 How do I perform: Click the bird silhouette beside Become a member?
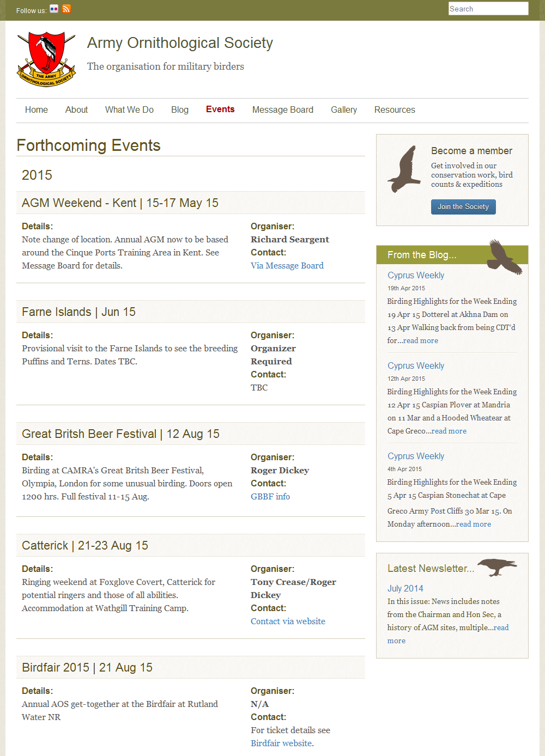[404, 169]
